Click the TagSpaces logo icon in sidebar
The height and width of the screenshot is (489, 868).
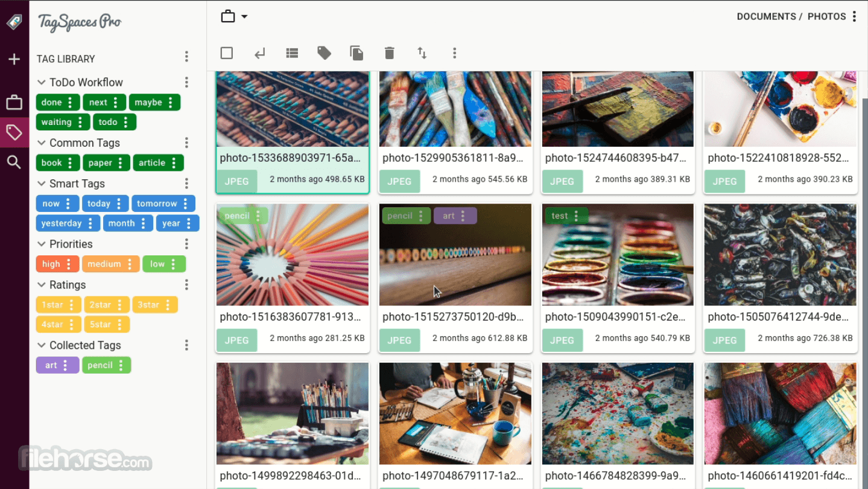point(14,22)
